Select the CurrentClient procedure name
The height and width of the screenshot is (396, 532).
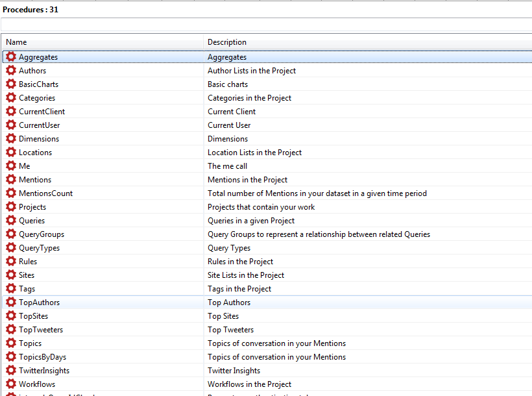click(x=42, y=112)
